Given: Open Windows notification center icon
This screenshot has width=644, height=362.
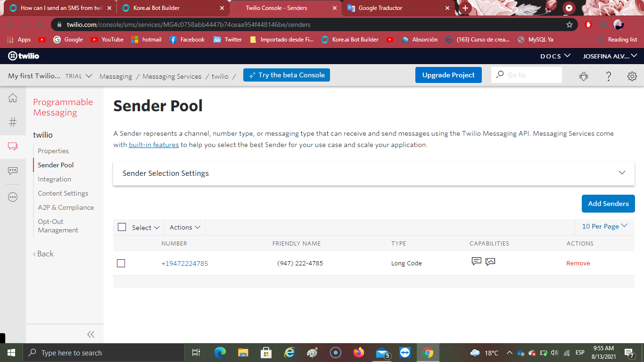Looking at the screenshot, I should [629, 353].
